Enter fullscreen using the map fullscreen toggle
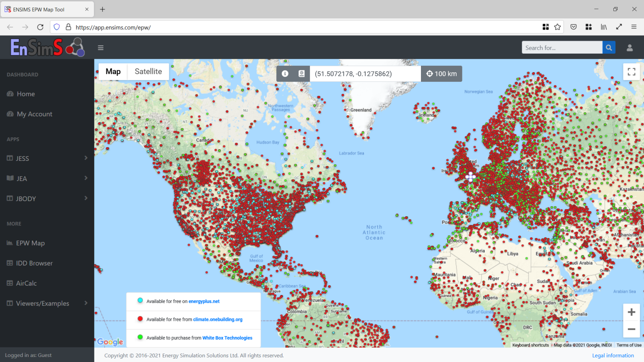Viewport: 644px width, 362px height. (x=631, y=72)
